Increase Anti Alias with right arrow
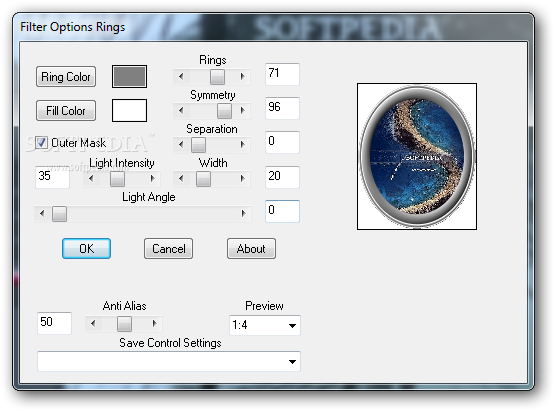This screenshot has height=411, width=555. point(155,324)
